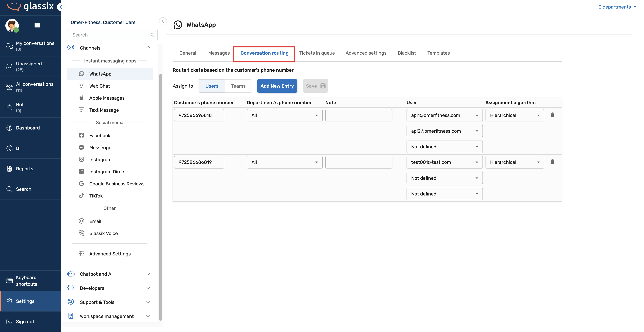Click trash icon for 972586686819 row
This screenshot has height=332, width=644.
click(552, 162)
